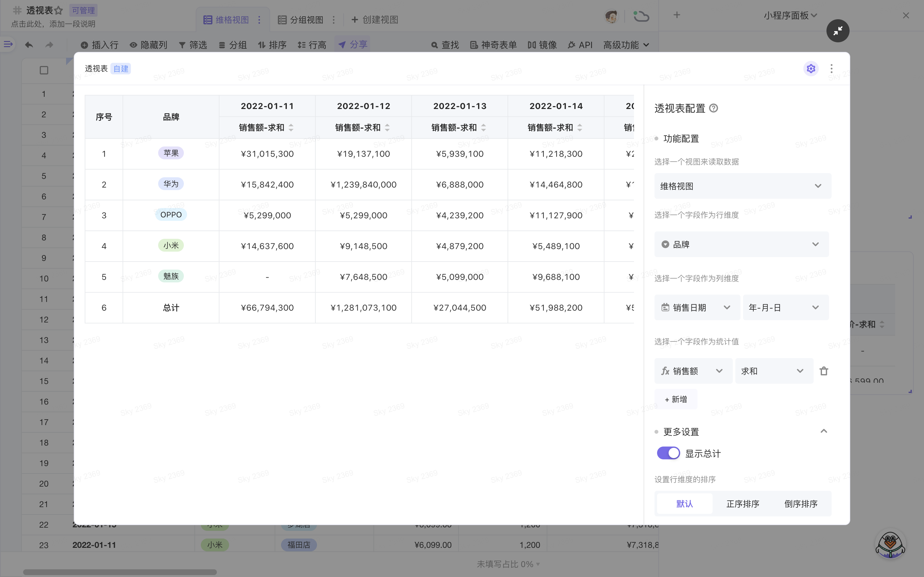This screenshot has height=577, width=924.
Task: Click 创建视图 to add a view
Action: (x=374, y=20)
